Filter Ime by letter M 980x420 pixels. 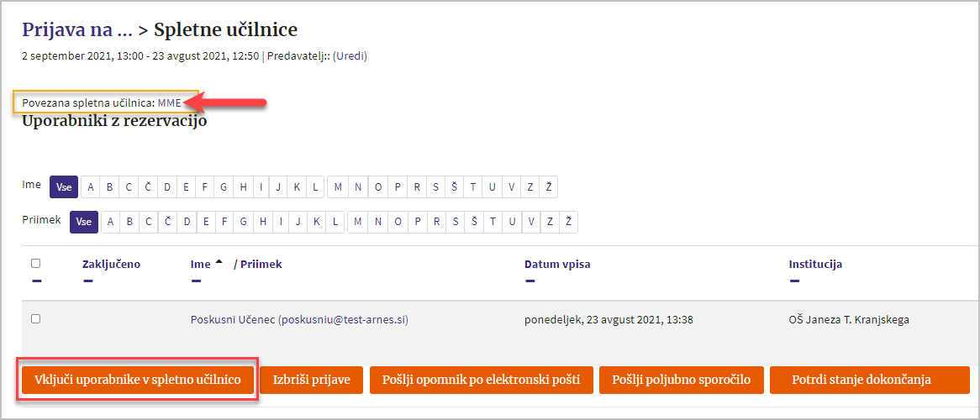(338, 186)
